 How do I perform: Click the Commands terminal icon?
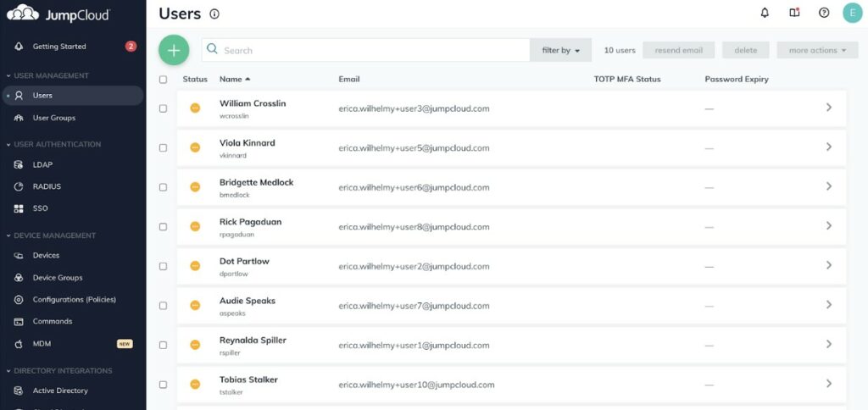tap(19, 321)
